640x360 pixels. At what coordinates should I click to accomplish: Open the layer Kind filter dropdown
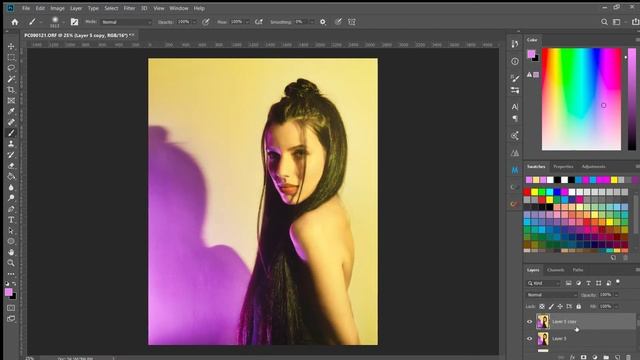coord(543,283)
